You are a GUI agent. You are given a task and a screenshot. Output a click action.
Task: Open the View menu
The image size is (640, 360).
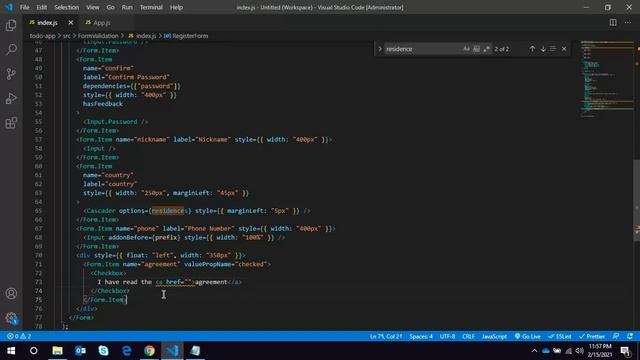tap(93, 7)
